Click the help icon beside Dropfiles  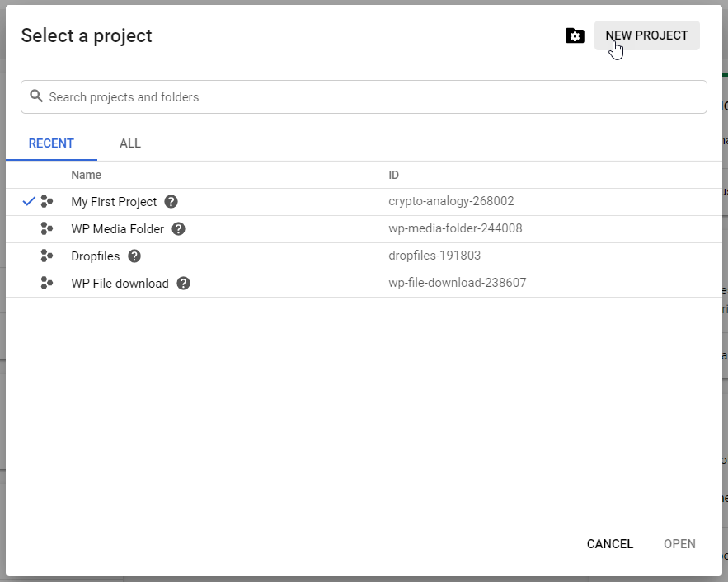134,256
